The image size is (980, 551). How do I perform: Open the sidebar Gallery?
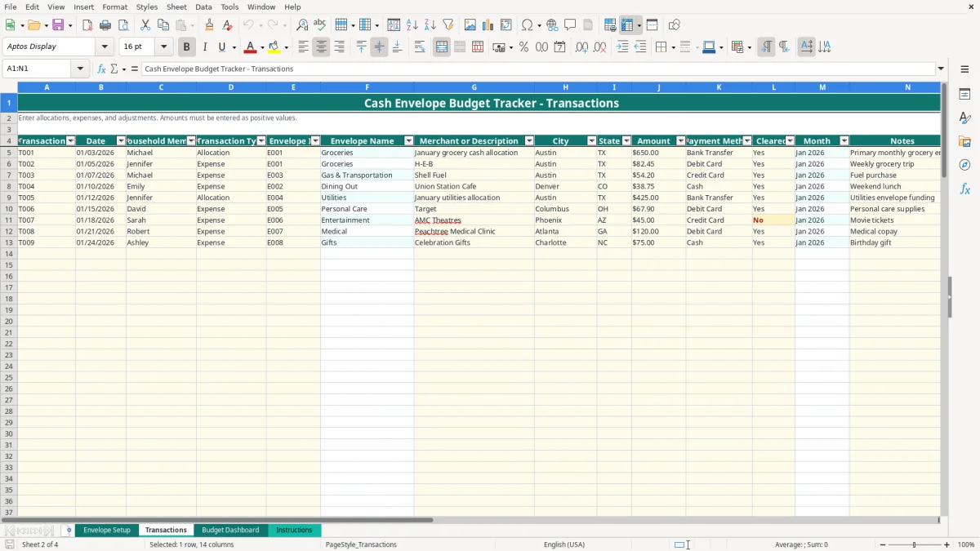(964, 141)
